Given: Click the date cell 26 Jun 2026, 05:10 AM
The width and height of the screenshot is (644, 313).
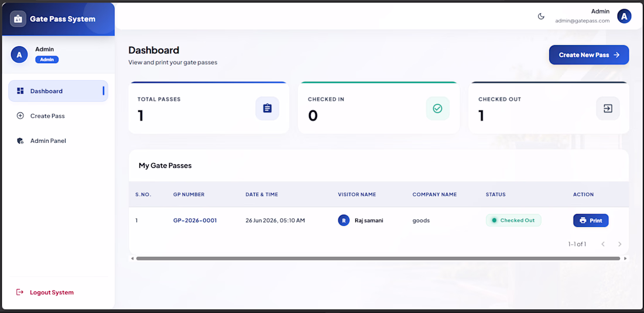Looking at the screenshot, I should click(275, 221).
